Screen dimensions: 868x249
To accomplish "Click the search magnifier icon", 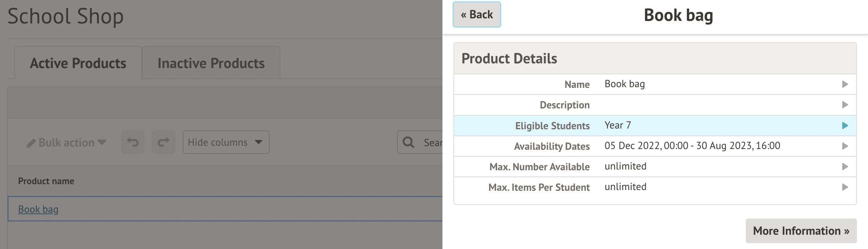I will (408, 142).
